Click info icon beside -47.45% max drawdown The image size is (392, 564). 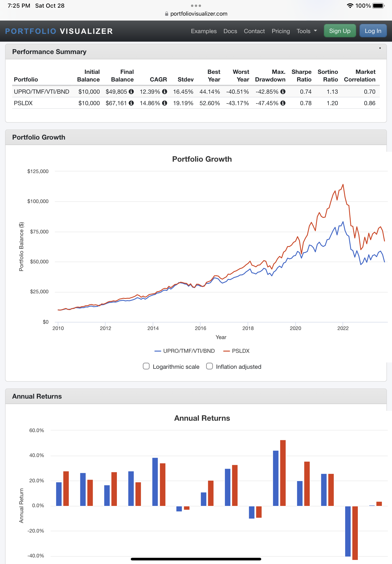(x=283, y=103)
